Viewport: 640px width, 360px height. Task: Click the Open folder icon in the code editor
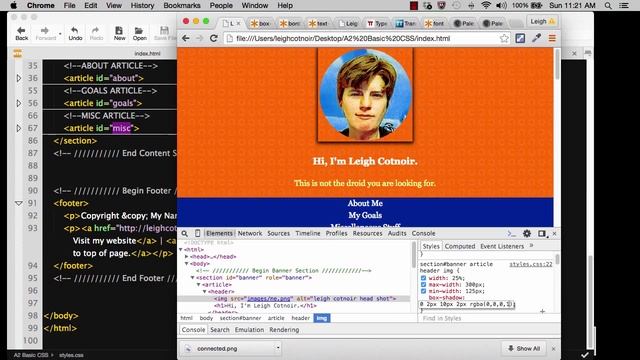click(139, 33)
